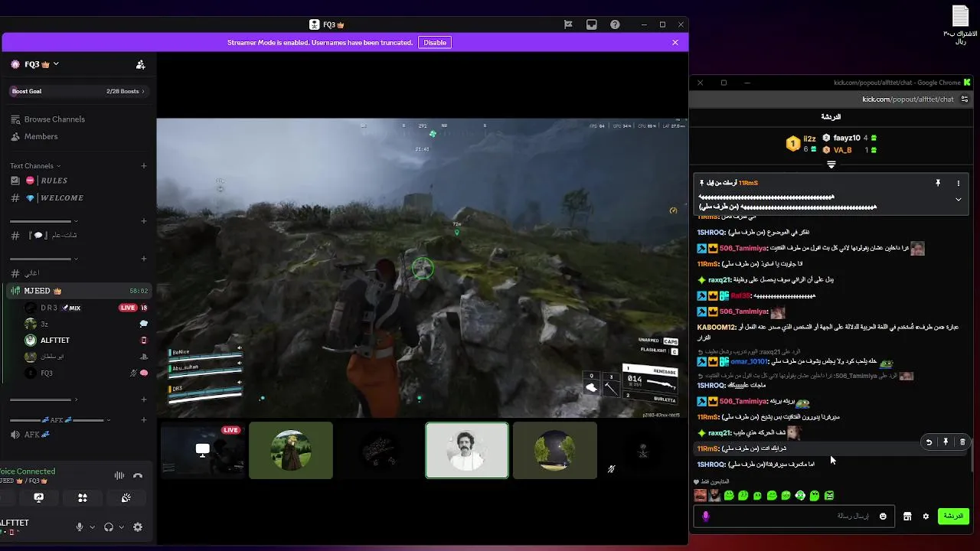Open the Discord inbox icon in title bar
980x551 pixels.
point(591,24)
